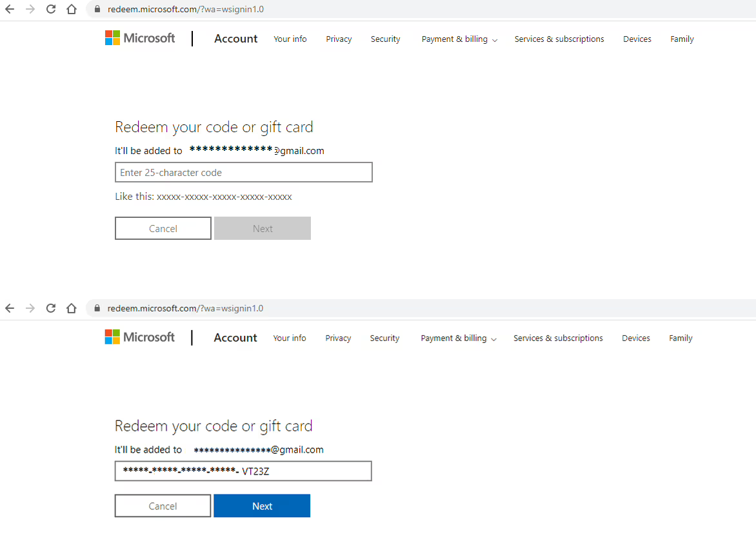Click the back arrow in the bottom browser window
Viewport: 756px width, 548px height.
(10, 308)
